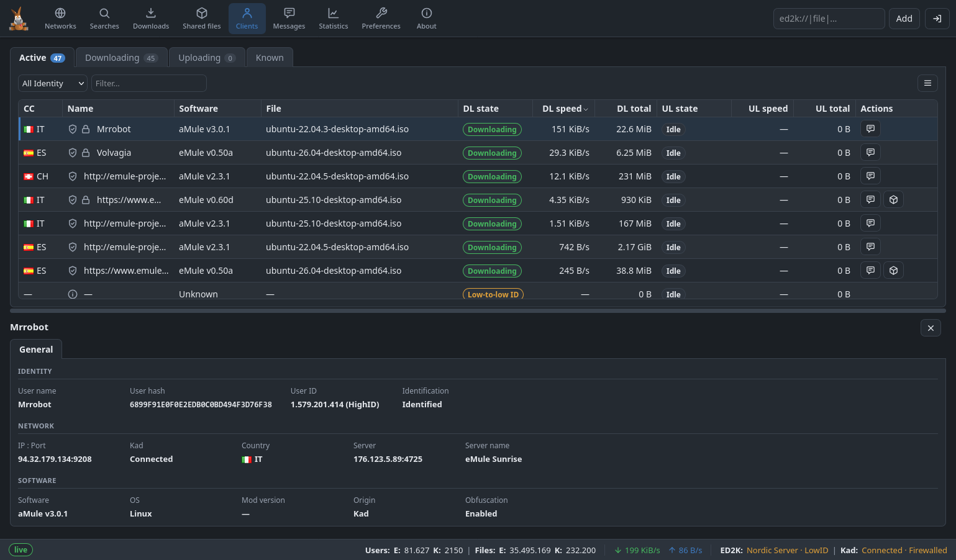Open the Searches section
The height and width of the screenshot is (560, 956).
tap(104, 19)
